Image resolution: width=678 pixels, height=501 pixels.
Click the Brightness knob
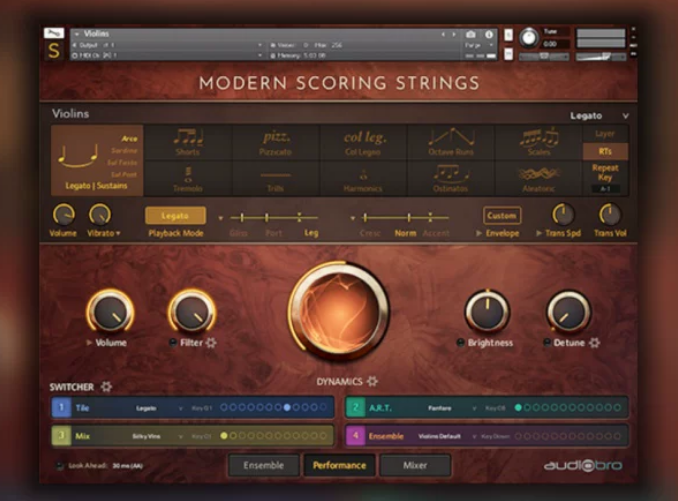click(487, 312)
